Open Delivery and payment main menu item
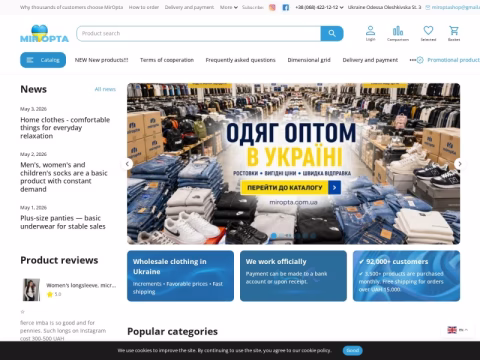Image resolution: width=480 pixels, height=360 pixels. point(370,60)
